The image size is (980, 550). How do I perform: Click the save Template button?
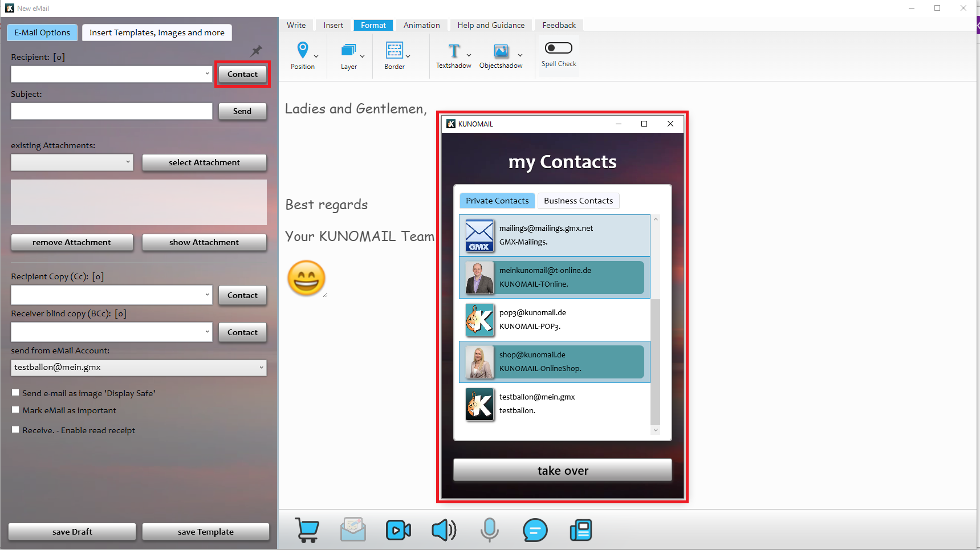coord(206,532)
